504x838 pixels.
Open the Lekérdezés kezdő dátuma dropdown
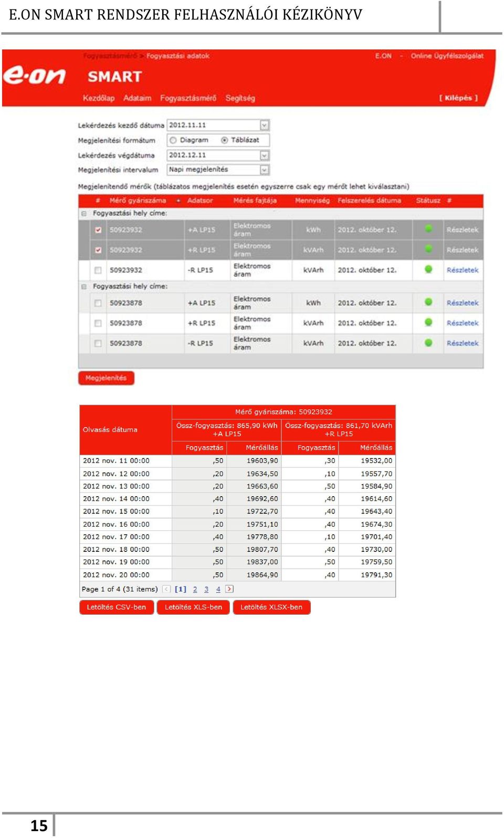click(265, 125)
